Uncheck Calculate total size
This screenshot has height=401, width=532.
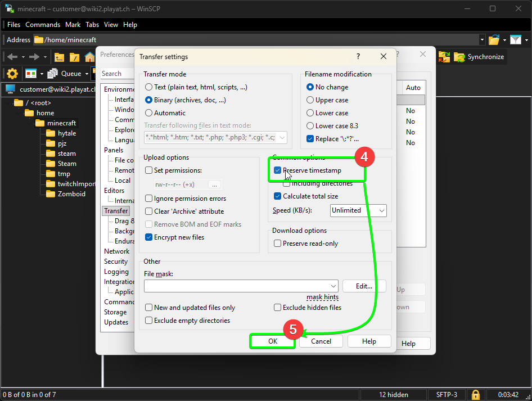(x=277, y=195)
